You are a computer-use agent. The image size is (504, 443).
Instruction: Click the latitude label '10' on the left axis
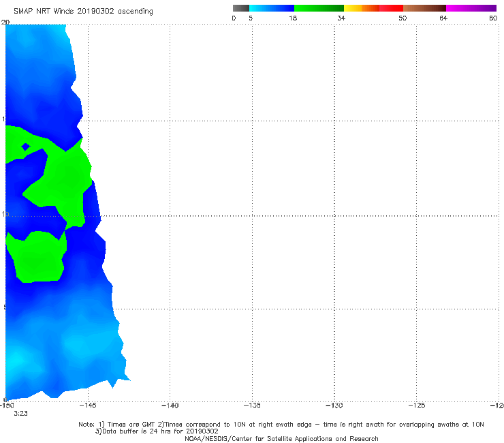pyautogui.click(x=5, y=214)
